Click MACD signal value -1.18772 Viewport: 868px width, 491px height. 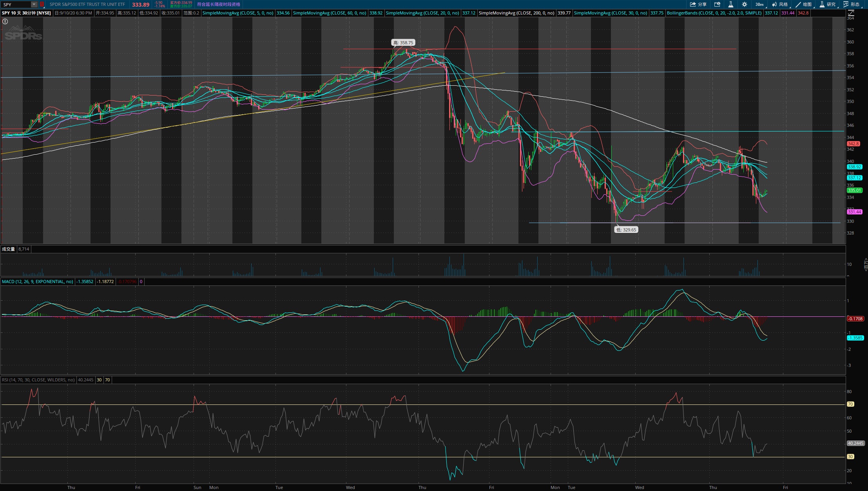105,282
